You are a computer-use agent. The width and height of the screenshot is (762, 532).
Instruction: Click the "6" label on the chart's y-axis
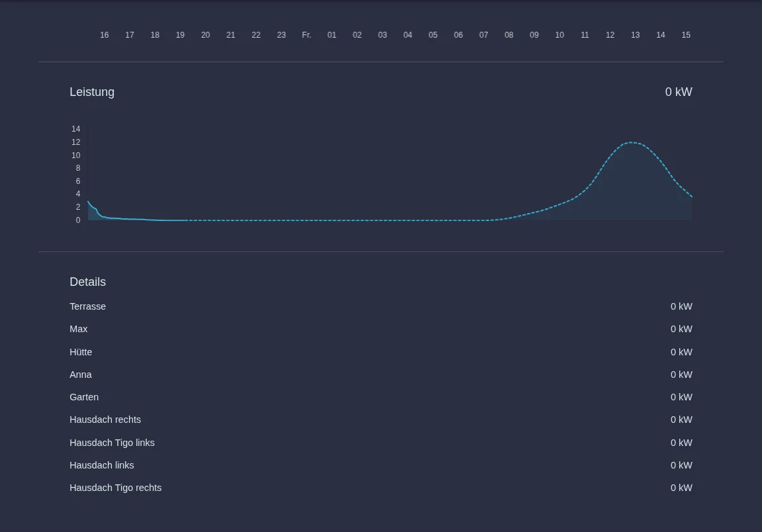pyautogui.click(x=78, y=181)
